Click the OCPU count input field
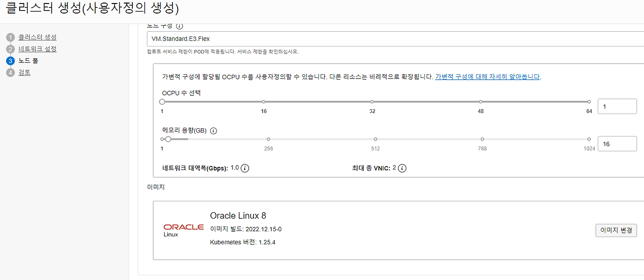644x280 pixels. (x=617, y=107)
